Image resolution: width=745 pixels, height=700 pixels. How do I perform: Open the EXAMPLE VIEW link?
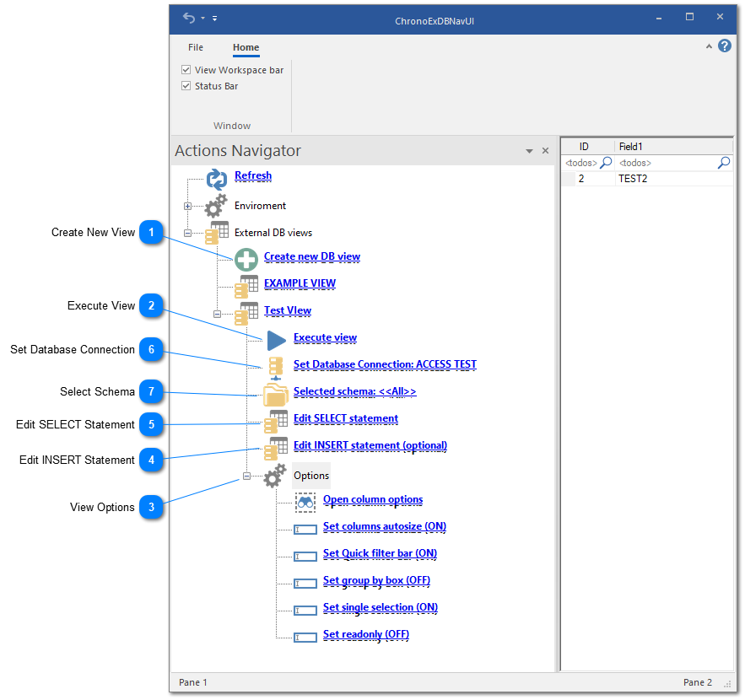pyautogui.click(x=300, y=283)
